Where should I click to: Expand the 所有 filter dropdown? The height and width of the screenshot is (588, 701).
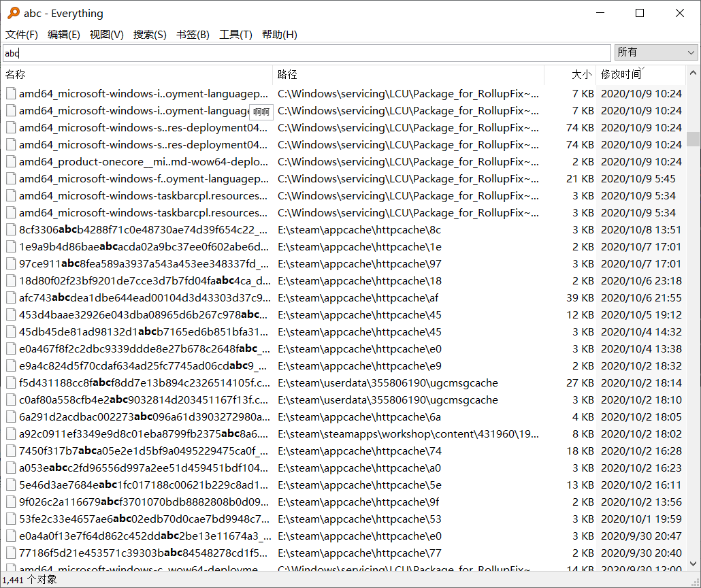point(656,53)
